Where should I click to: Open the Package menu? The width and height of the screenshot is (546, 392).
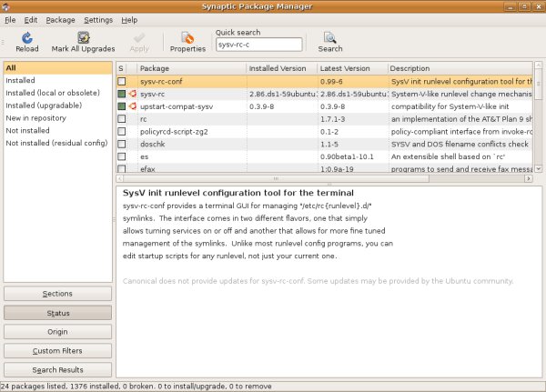tap(60, 19)
